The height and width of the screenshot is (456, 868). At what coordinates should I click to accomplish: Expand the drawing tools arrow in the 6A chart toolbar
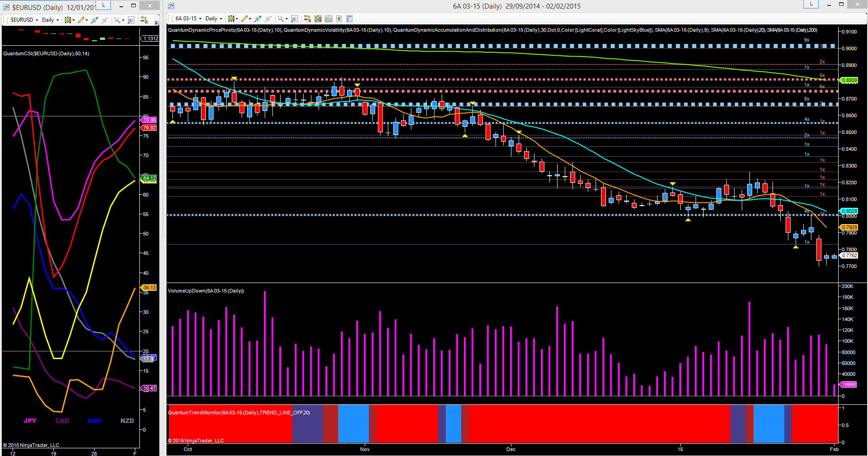click(250, 19)
